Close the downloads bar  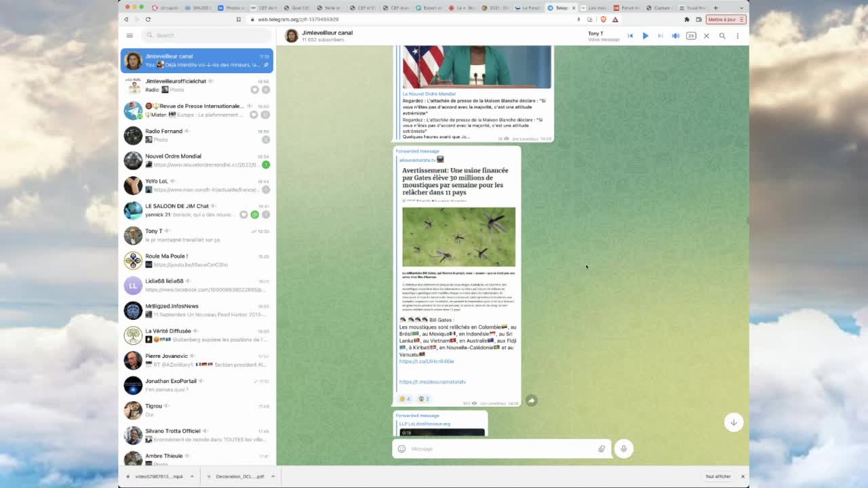tap(743, 476)
